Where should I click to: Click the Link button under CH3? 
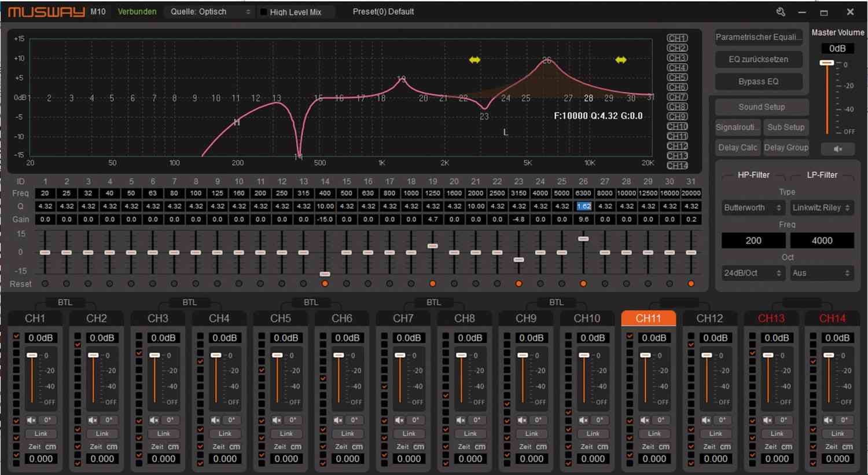click(163, 433)
